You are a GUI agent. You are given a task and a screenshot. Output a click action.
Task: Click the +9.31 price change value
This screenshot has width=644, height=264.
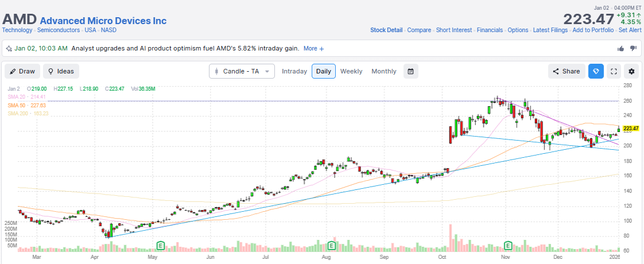tap(629, 15)
